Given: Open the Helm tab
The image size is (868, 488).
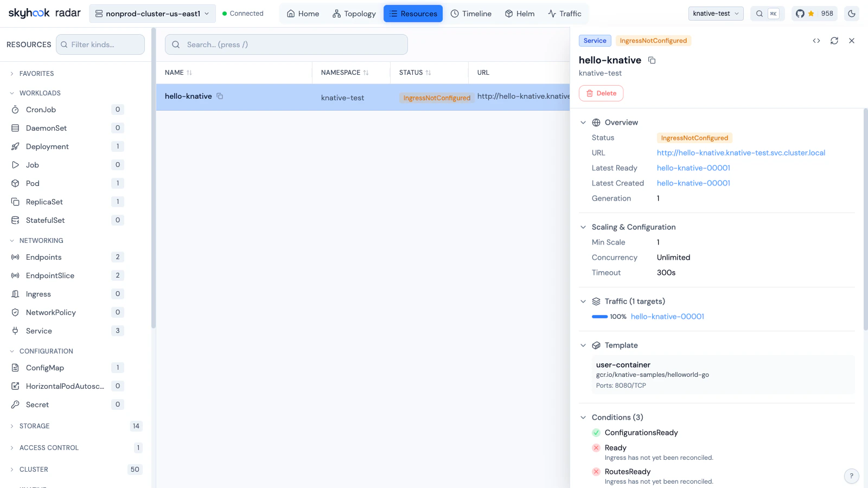Looking at the screenshot, I should [x=520, y=14].
